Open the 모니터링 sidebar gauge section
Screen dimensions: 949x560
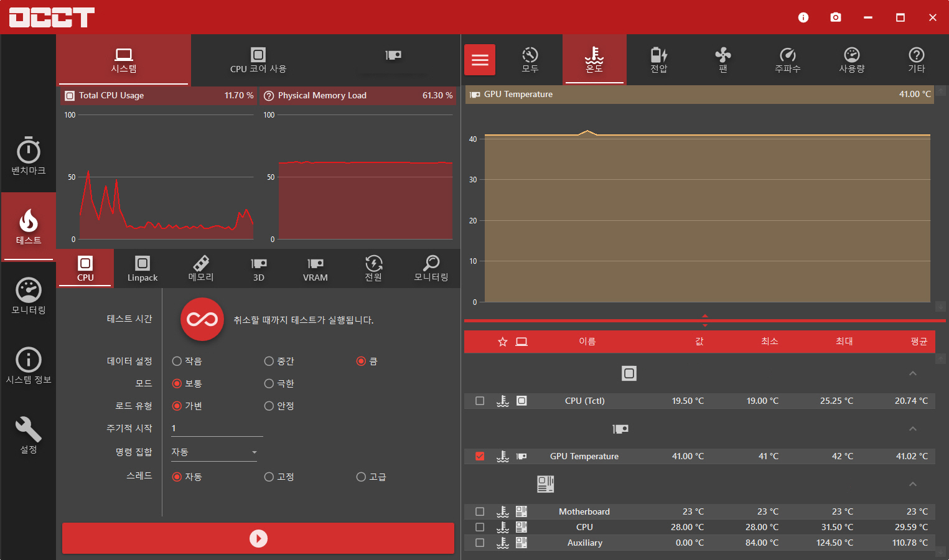tap(29, 296)
